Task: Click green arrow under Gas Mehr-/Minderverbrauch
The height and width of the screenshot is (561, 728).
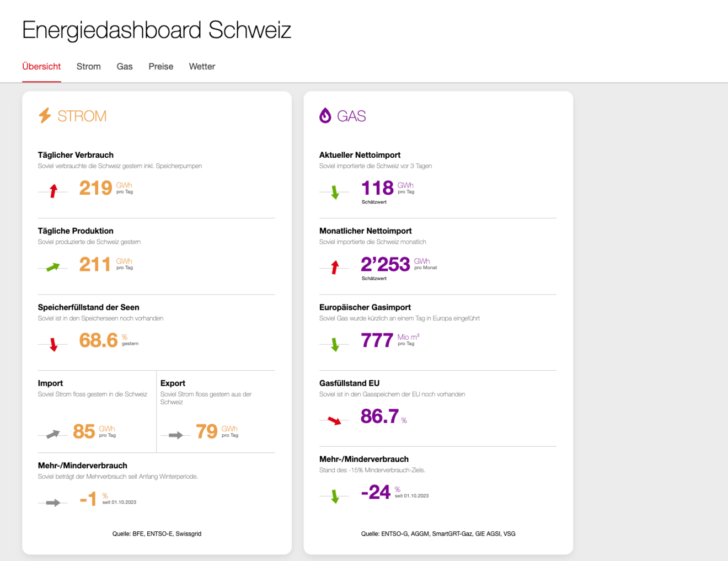Action: (335, 496)
